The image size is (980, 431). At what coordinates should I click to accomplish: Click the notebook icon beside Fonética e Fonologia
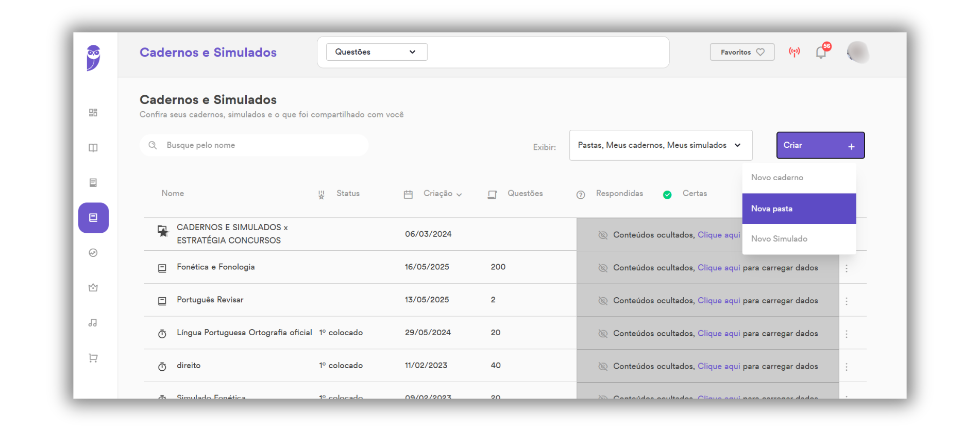(162, 268)
